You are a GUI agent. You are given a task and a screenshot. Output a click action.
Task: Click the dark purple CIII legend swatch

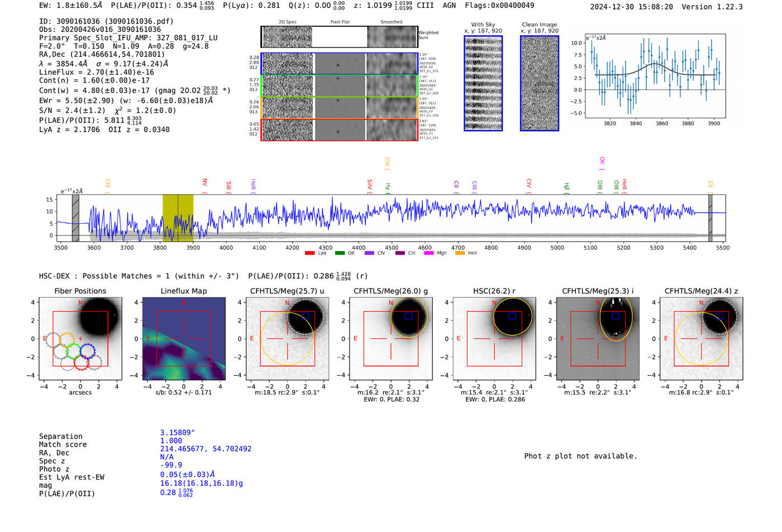click(400, 253)
